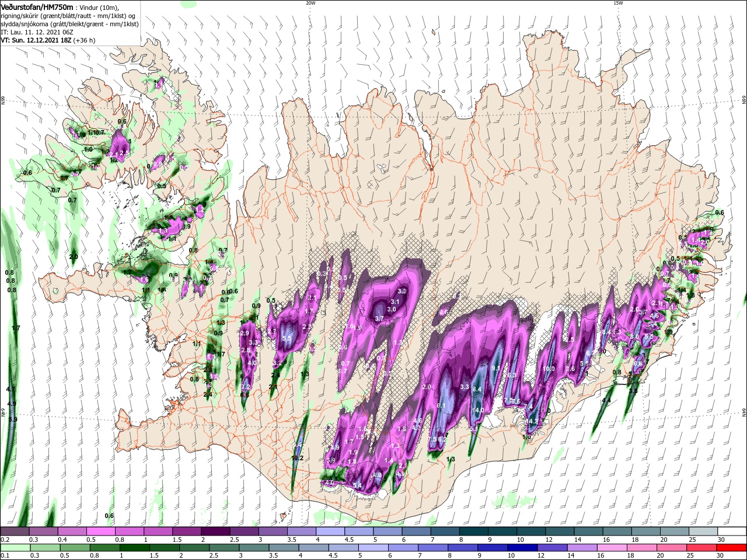The image size is (747, 560).
Task: Click the 20W longitude label
Action: click(310, 3)
